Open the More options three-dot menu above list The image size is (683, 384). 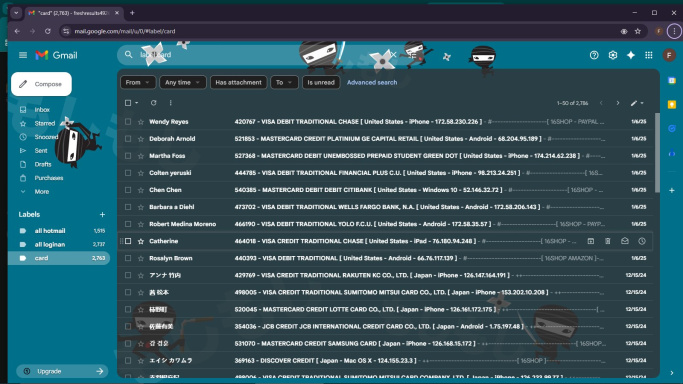(170, 103)
